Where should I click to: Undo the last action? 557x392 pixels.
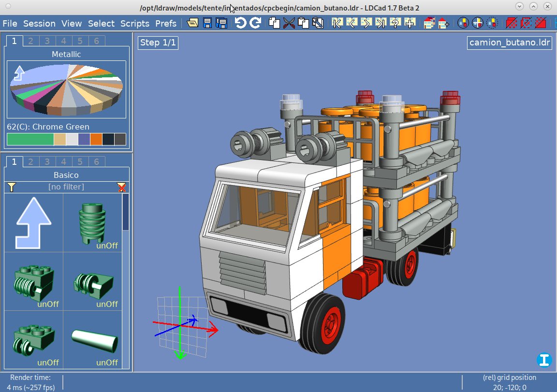[240, 23]
